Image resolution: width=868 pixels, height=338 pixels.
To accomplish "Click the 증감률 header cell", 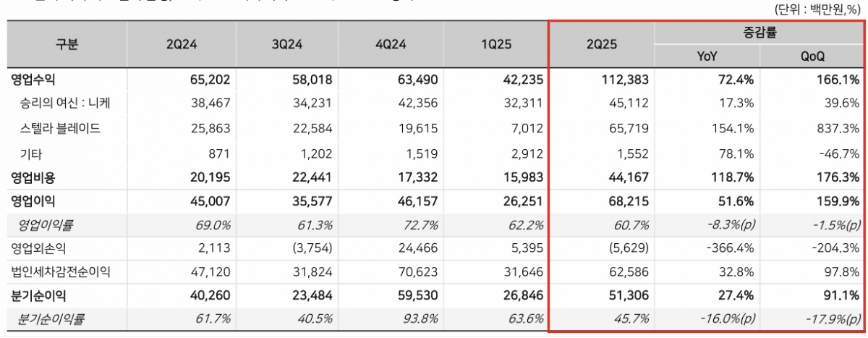I will click(759, 33).
